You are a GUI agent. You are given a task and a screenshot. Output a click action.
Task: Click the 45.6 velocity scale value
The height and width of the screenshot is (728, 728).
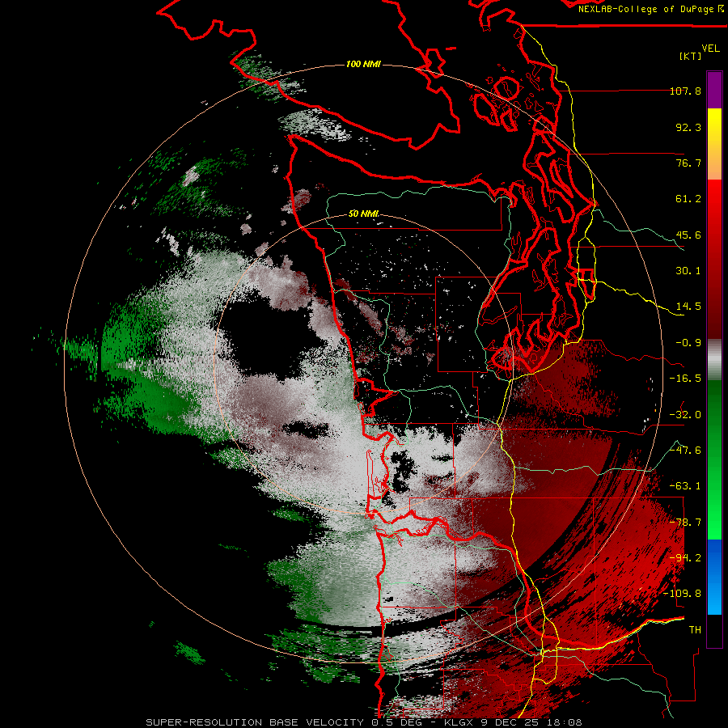click(688, 235)
